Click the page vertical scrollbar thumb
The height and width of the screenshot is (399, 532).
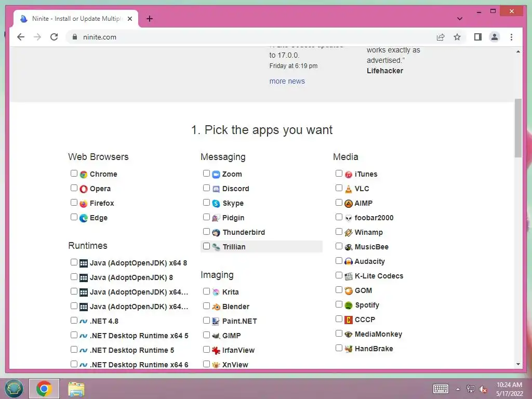tap(518, 128)
